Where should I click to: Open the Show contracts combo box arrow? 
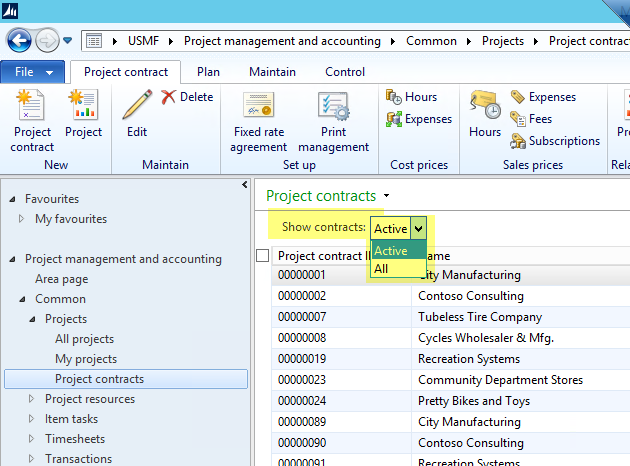click(418, 229)
